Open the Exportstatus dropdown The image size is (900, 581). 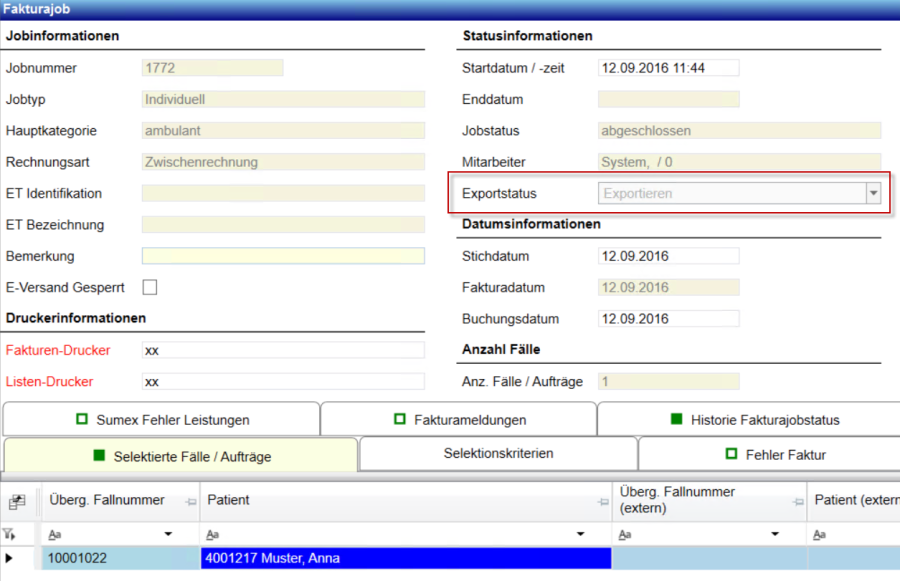(873, 193)
